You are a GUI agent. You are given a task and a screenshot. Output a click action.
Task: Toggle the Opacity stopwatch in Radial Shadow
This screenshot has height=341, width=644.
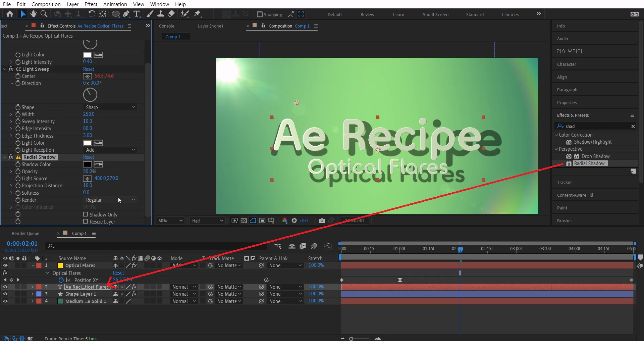pyautogui.click(x=18, y=172)
